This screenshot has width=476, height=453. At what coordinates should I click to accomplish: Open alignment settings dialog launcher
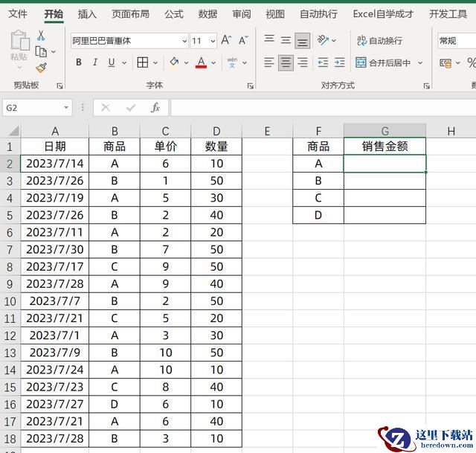coord(426,86)
